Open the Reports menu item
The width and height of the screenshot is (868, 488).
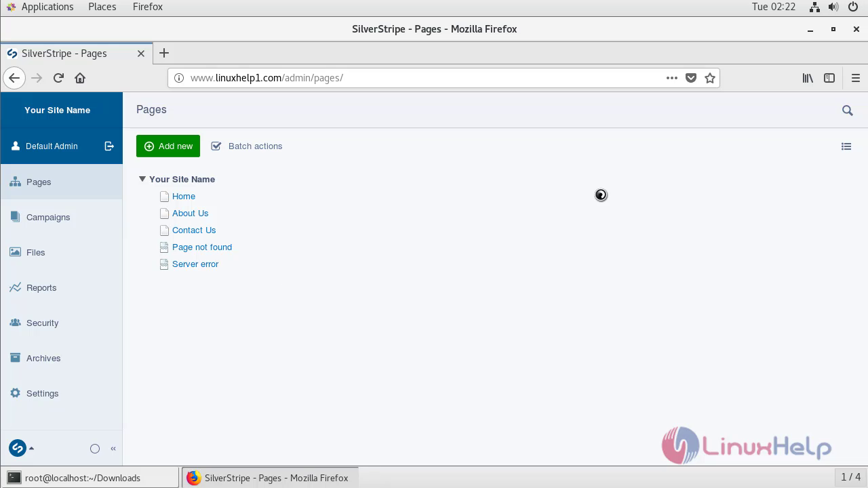[x=61, y=287]
